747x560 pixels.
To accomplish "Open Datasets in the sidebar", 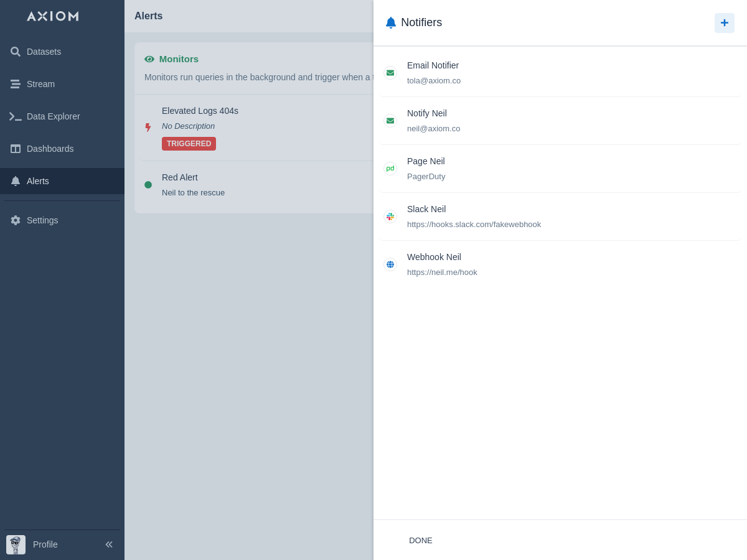I will click(44, 52).
